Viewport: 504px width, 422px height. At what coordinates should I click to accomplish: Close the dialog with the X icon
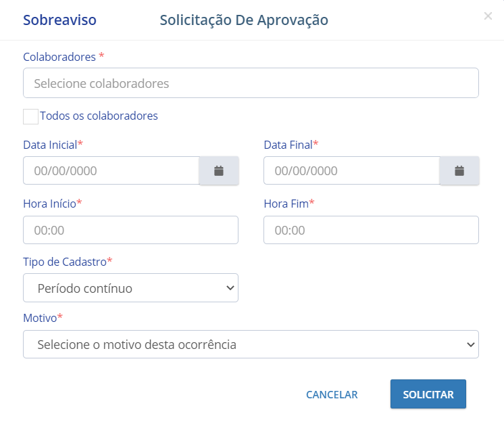coord(488,16)
